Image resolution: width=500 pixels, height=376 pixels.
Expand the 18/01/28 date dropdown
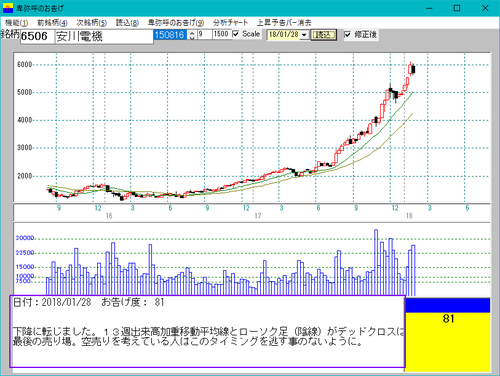pyautogui.click(x=304, y=35)
